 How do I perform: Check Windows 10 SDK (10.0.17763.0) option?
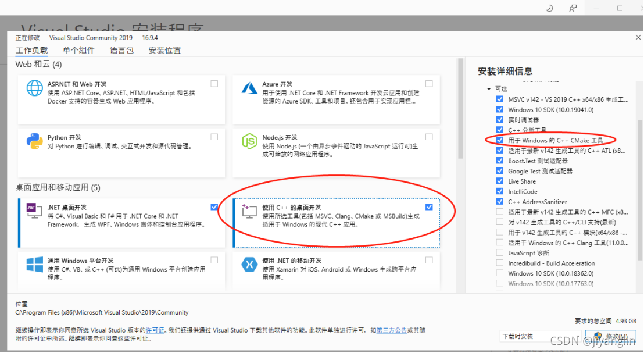[x=499, y=284]
